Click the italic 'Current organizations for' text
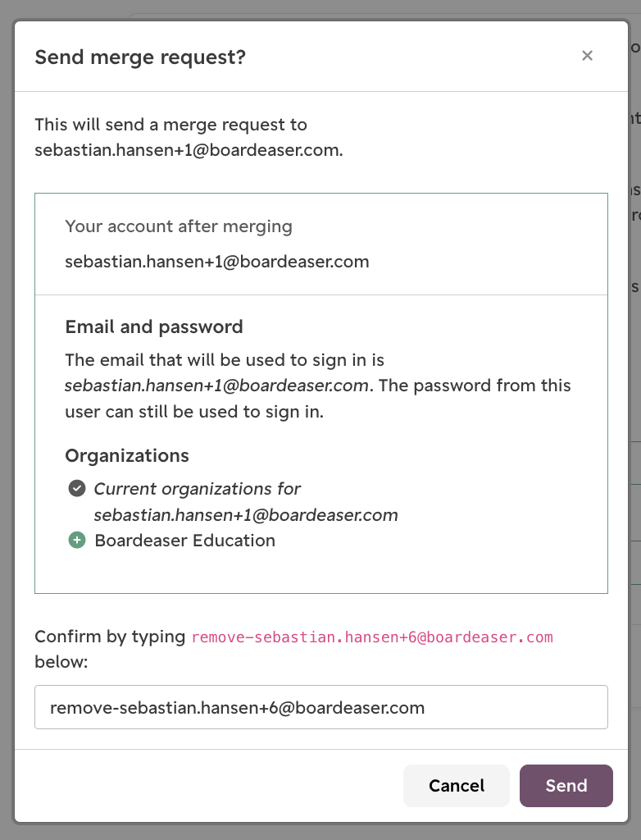Image resolution: width=641 pixels, height=840 pixels. tap(197, 489)
